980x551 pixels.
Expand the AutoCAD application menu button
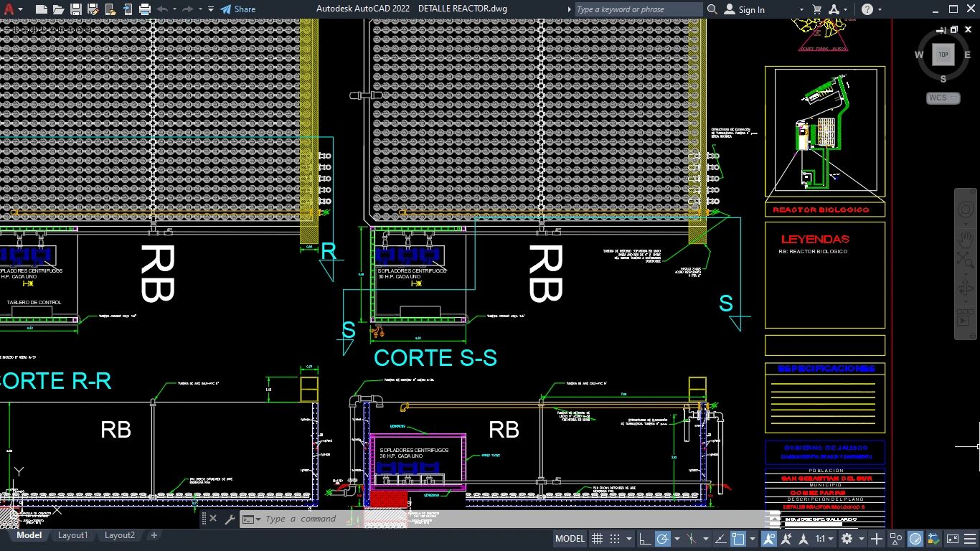point(11,9)
